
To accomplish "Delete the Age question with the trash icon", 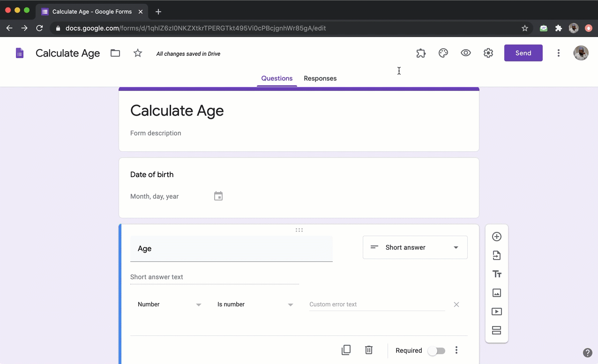I will [x=369, y=350].
